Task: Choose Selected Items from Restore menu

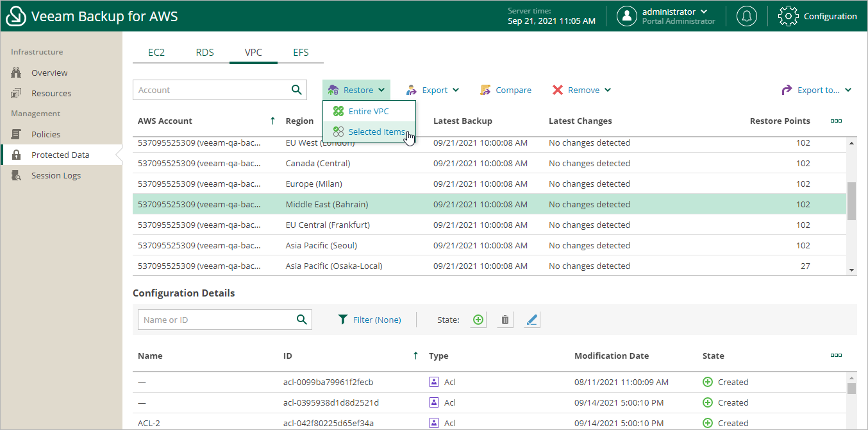Action: [376, 132]
